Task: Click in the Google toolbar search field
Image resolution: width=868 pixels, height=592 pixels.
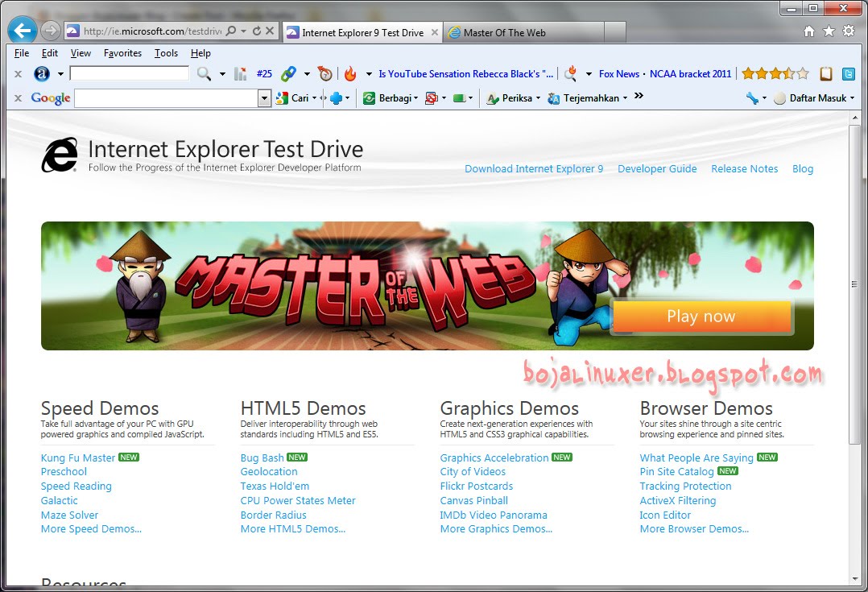Action: (167, 98)
